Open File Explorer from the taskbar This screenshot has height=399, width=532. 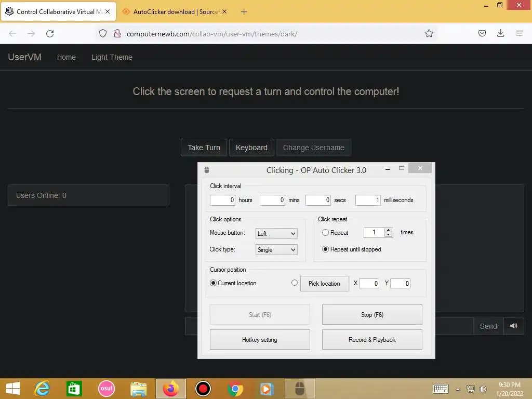(138, 389)
